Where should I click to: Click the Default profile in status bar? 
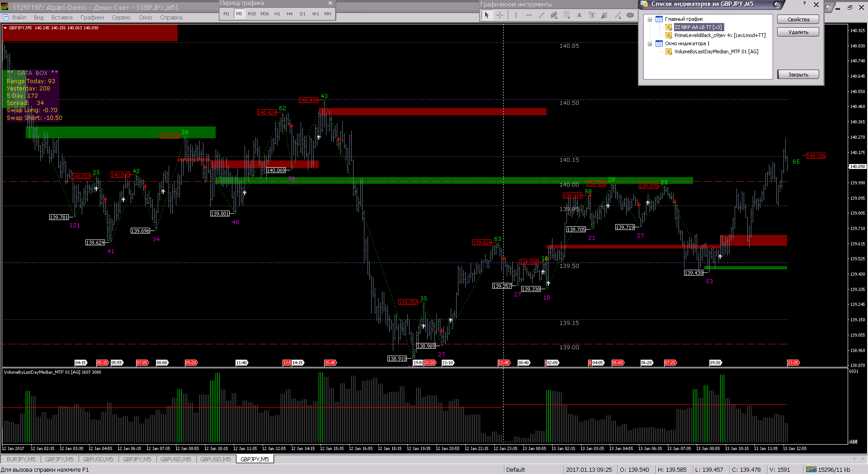516,469
